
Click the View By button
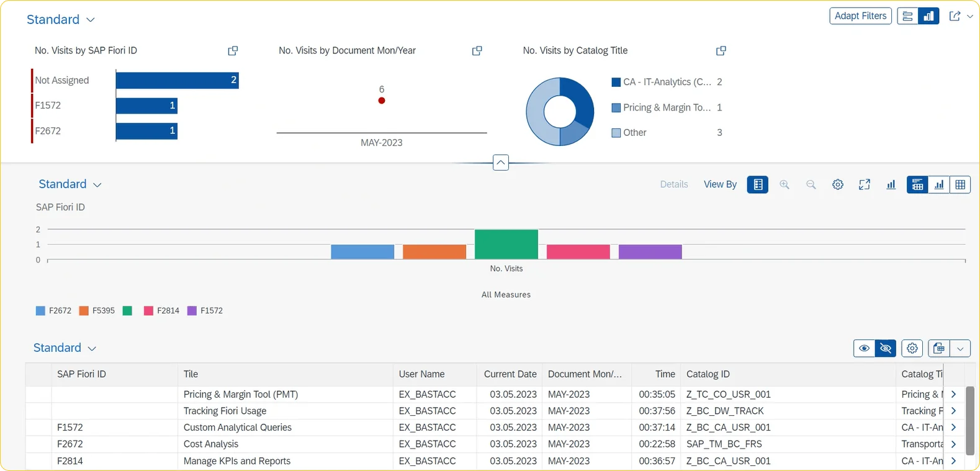pyautogui.click(x=720, y=184)
